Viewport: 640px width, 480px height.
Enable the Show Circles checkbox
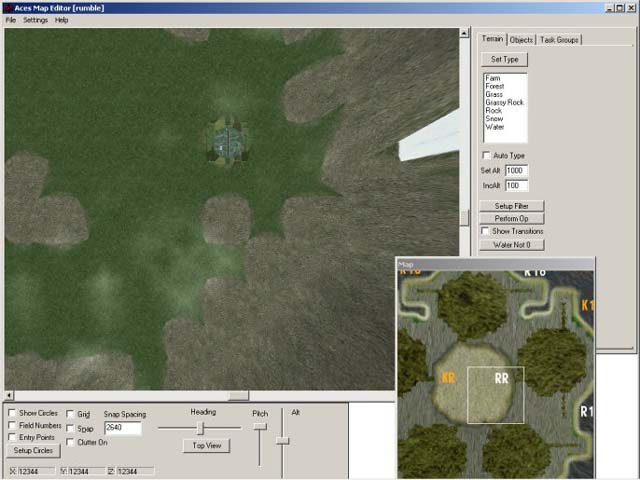coord(12,413)
